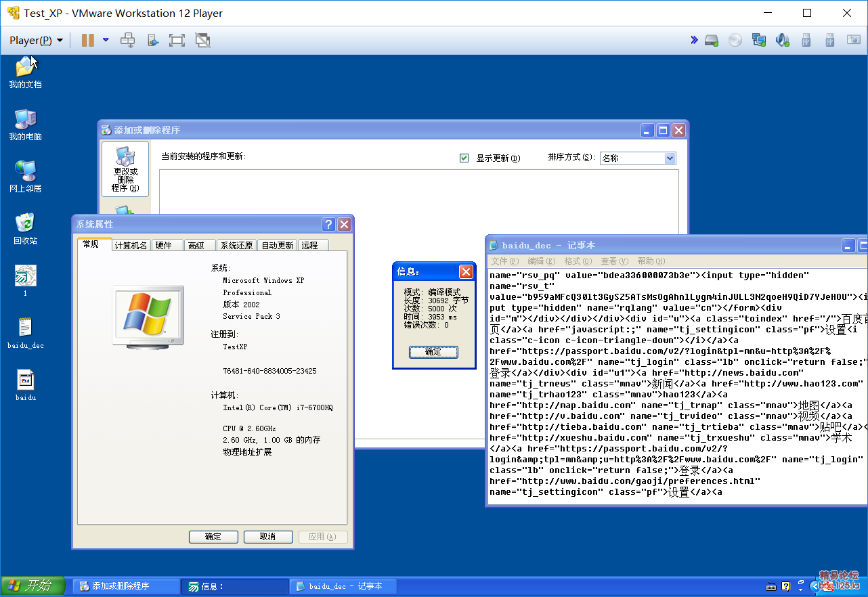Click the help question mark in 系统属性
This screenshot has width=868, height=597.
[x=328, y=225]
